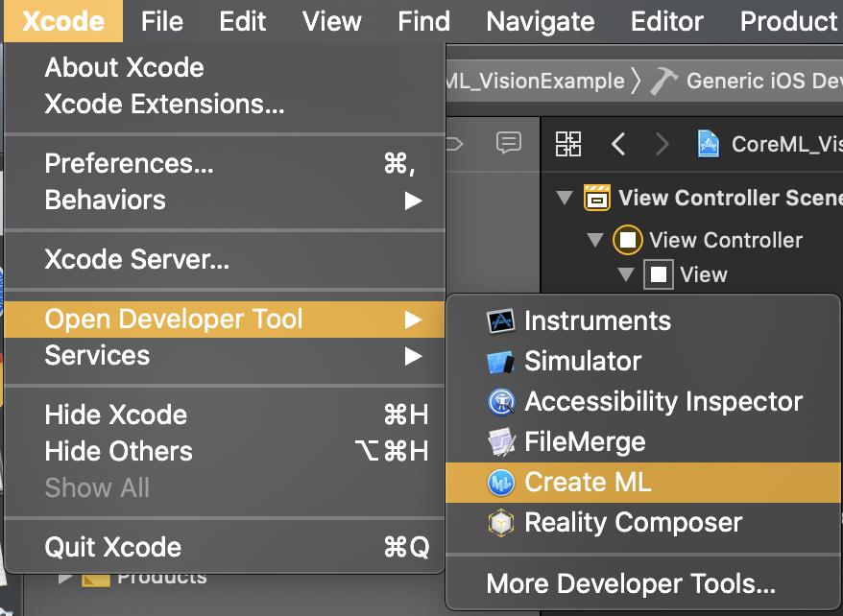Screen dimensions: 843x616
Task: Collapse the View disclosure triangle
Action: (626, 275)
